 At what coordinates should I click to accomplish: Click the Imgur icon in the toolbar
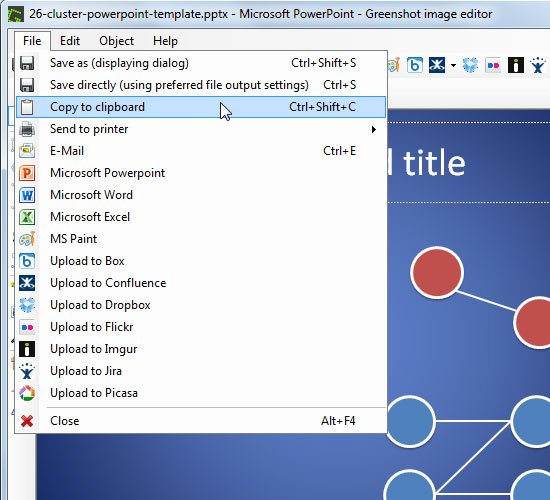coord(516,65)
